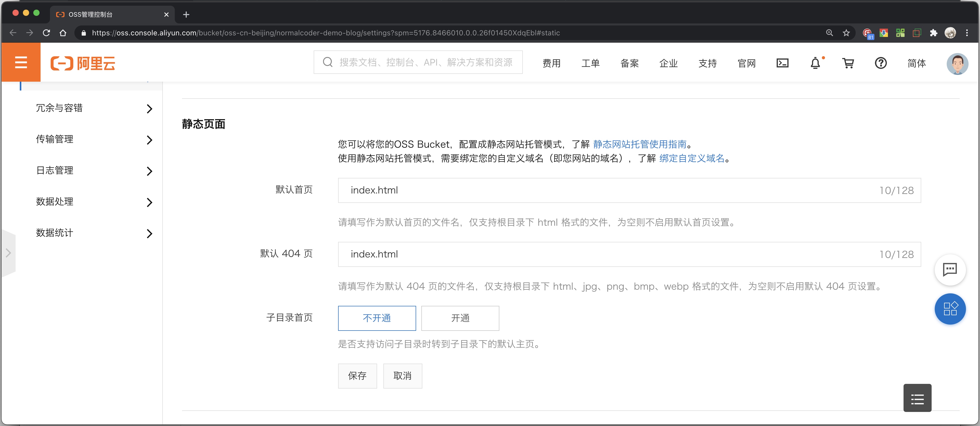Click the blue apps grid floating button
The image size is (980, 426).
950,308
